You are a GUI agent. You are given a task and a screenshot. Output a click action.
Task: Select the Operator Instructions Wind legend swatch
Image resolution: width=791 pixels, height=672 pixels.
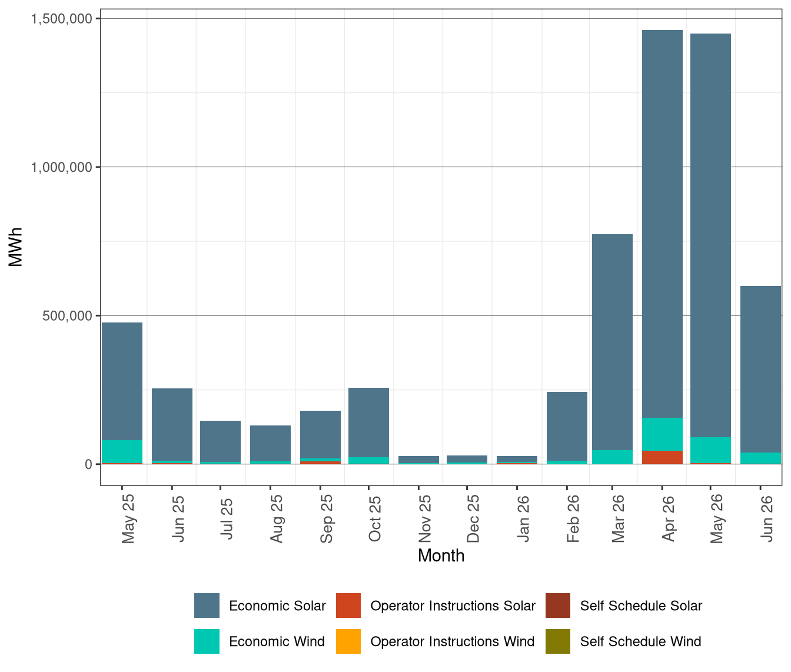pos(348,641)
